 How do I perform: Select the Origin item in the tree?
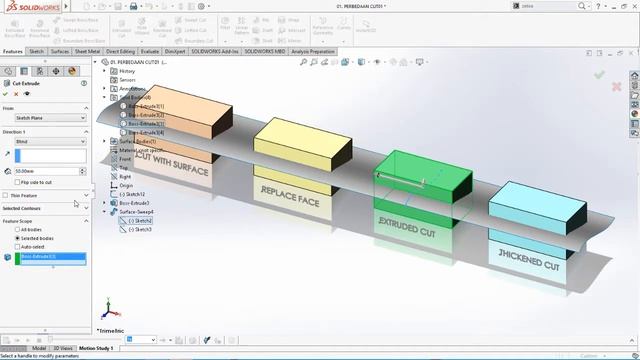pyautogui.click(x=126, y=185)
